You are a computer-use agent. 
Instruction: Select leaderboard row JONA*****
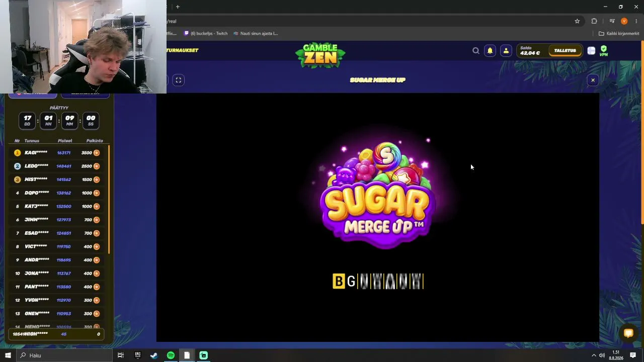click(x=57, y=274)
